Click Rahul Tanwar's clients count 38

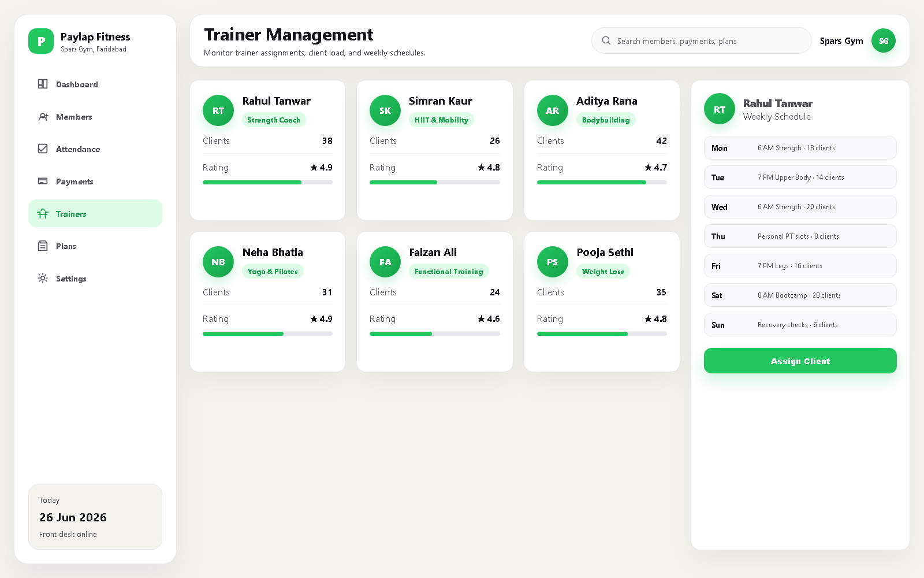(x=327, y=140)
